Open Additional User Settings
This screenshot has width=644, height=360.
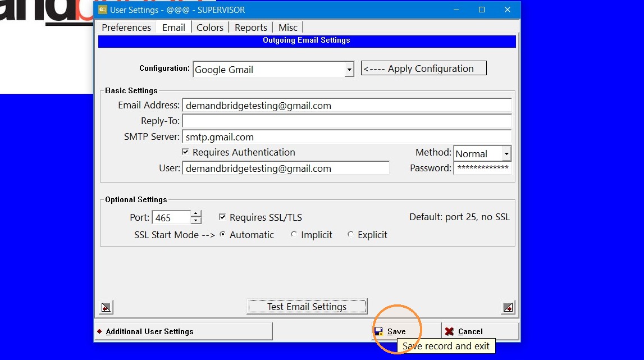[184, 331]
